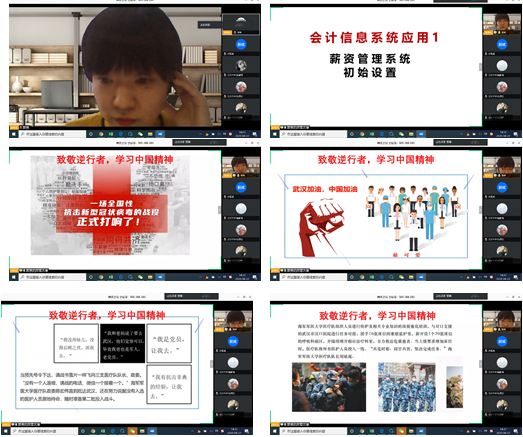Screen dimensions: 523x437
Task: Open the dark toolbar tab above the army photos slide
Action: pyautogui.click(x=460, y=296)
